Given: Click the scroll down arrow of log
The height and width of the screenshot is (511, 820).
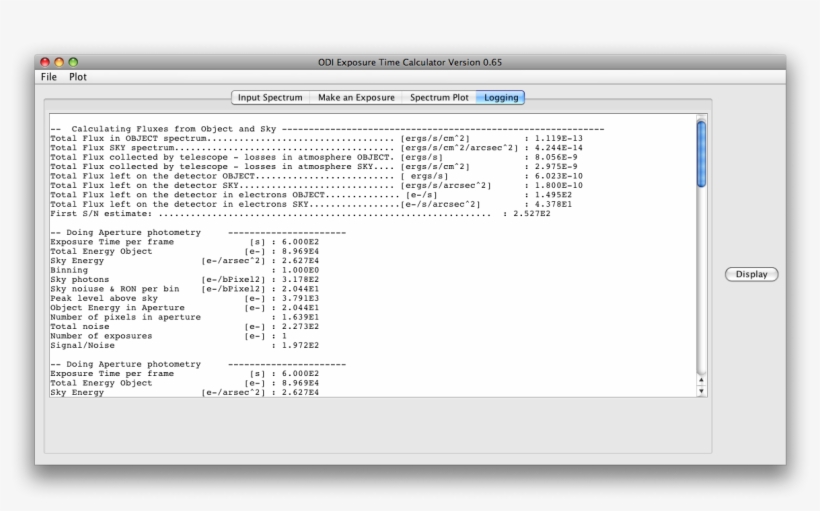Looking at the screenshot, I should 700,391.
